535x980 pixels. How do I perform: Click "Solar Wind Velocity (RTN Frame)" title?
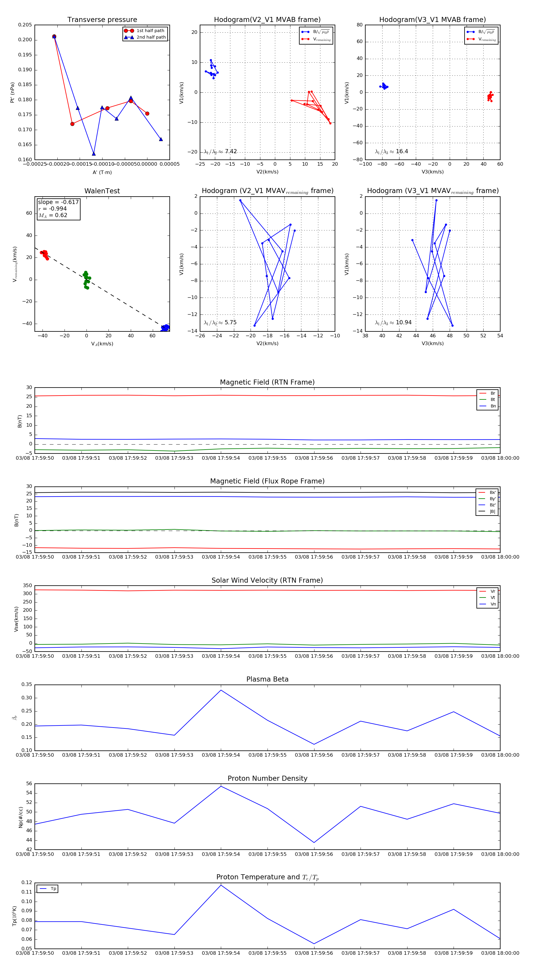click(267, 580)
